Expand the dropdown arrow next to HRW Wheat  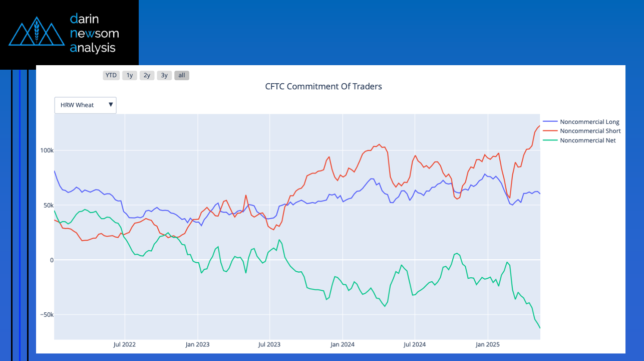point(111,105)
